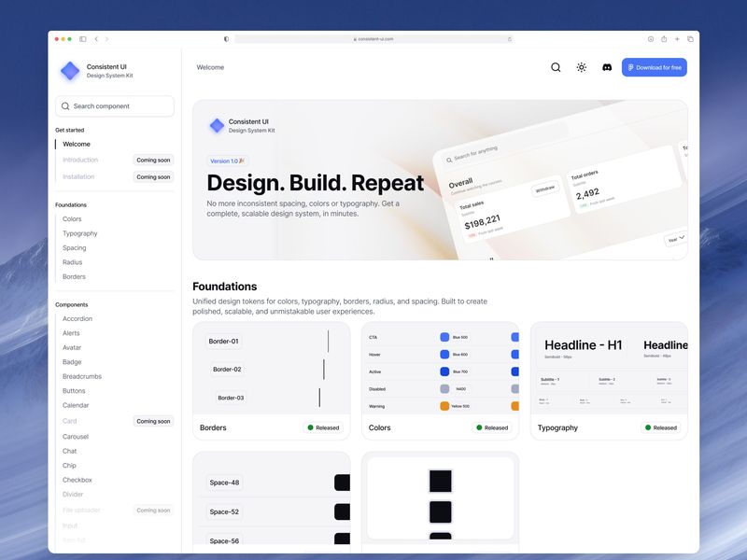Open the Year dropdown in the dashboard preview
The width and height of the screenshot is (747, 560).
[x=674, y=241]
